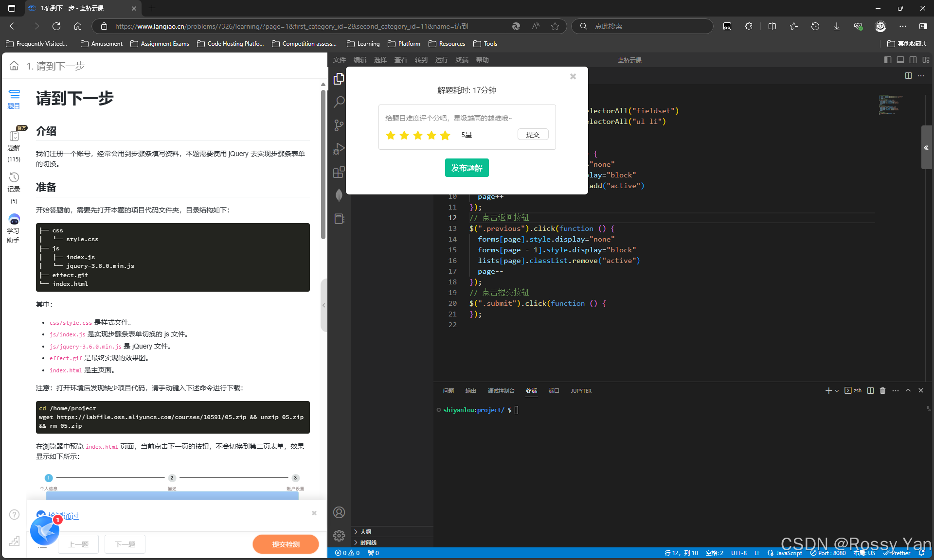Viewport: 934px width, 560px height.
Task: Open the Explorer files icon
Action: (x=339, y=79)
